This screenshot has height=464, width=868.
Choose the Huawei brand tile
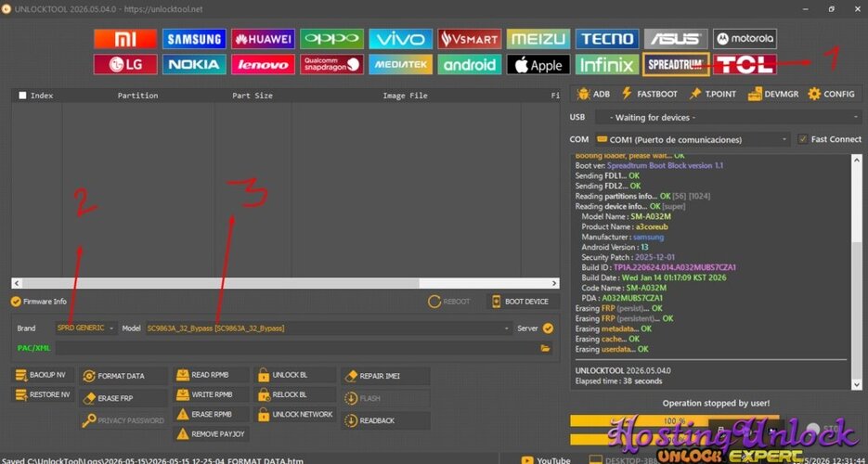coord(263,39)
